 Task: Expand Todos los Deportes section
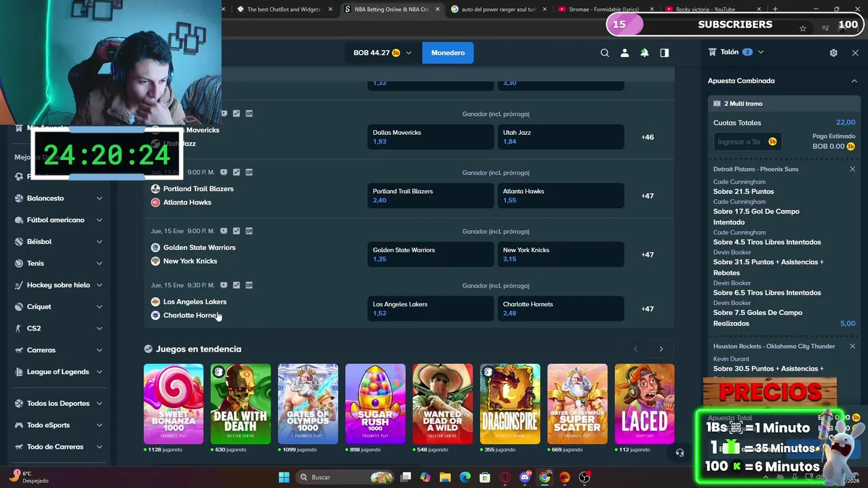pyautogui.click(x=99, y=403)
